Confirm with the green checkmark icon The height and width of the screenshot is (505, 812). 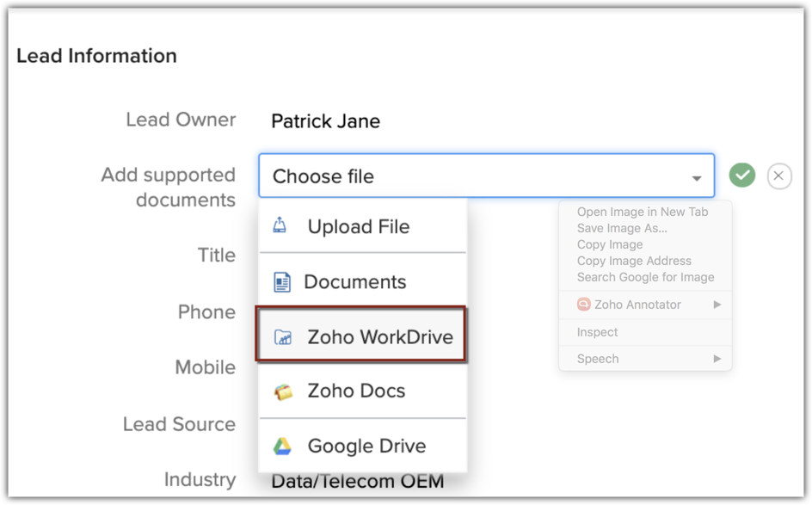[x=742, y=176]
